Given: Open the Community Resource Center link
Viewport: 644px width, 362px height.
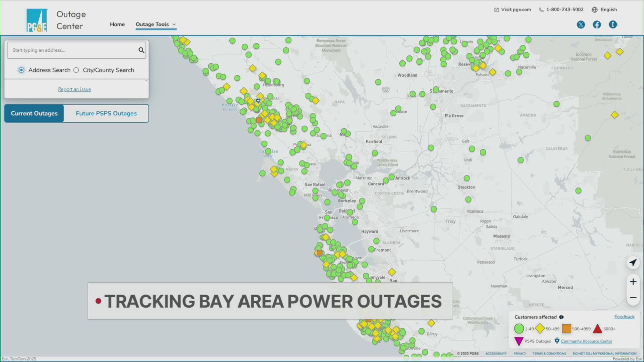Looking at the screenshot, I should (x=586, y=341).
